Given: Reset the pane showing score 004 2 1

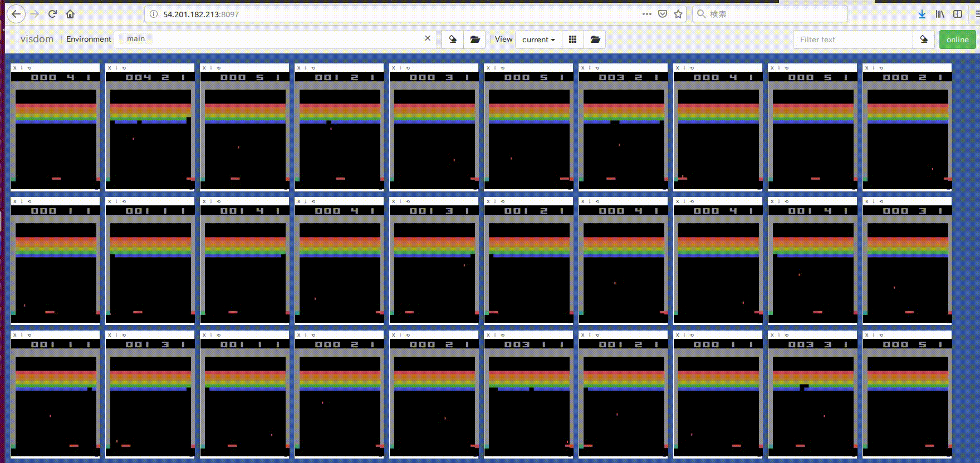Looking at the screenshot, I should 124,68.
